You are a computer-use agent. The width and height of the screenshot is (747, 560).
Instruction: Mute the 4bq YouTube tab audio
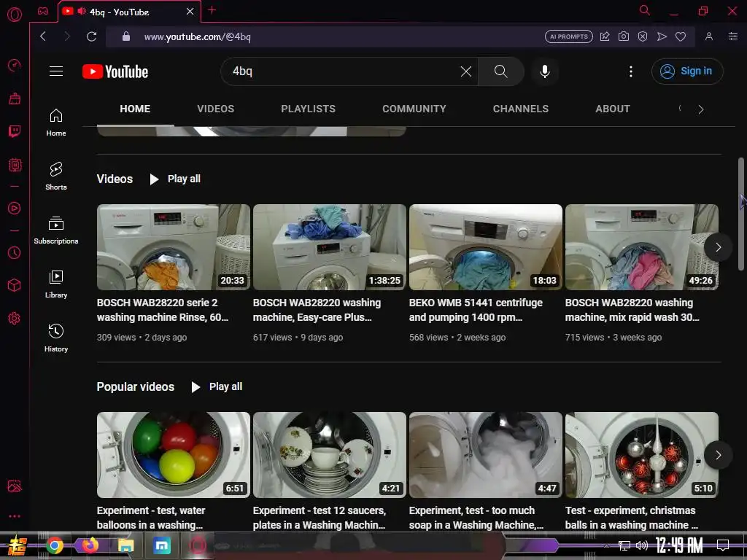coord(82,12)
